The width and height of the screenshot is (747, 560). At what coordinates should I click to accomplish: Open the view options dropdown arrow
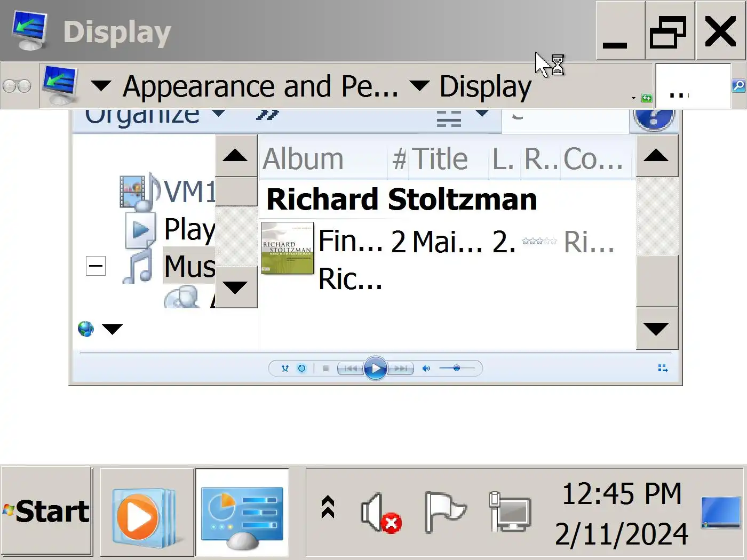(x=482, y=113)
